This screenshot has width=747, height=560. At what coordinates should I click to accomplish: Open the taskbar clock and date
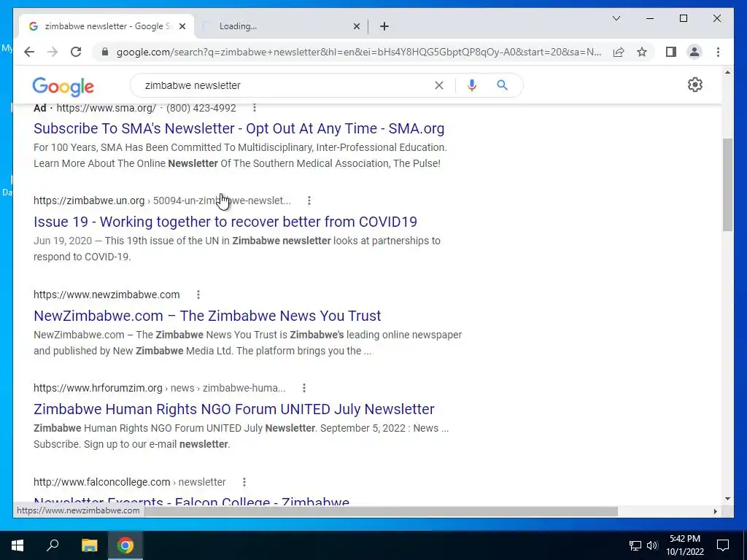click(x=684, y=545)
